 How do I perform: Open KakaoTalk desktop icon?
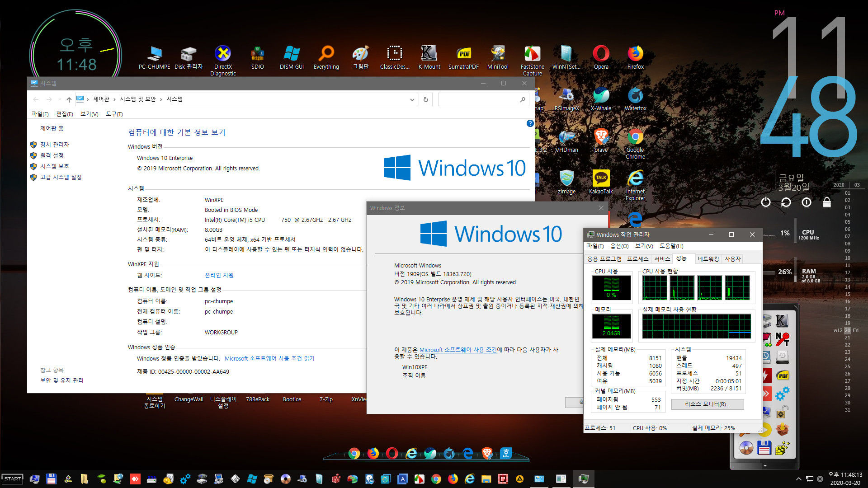(601, 183)
